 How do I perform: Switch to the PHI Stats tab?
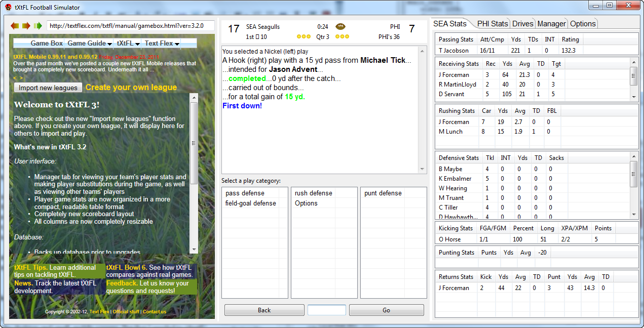click(492, 23)
